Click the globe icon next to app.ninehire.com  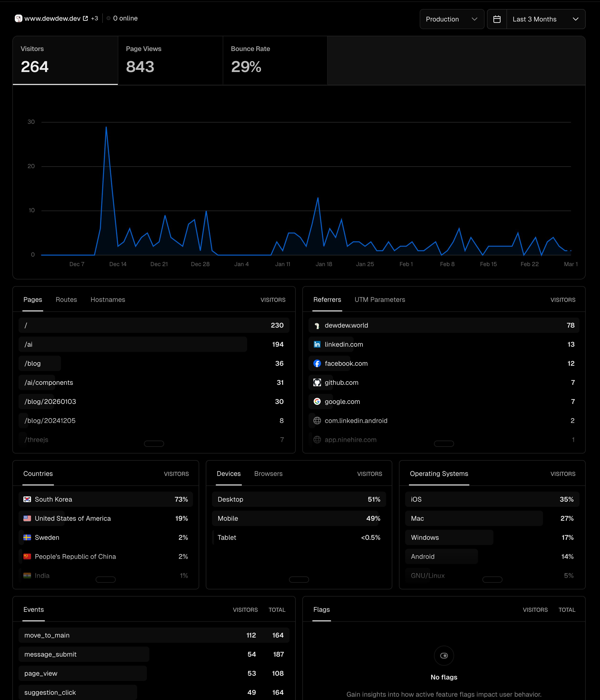click(x=317, y=440)
